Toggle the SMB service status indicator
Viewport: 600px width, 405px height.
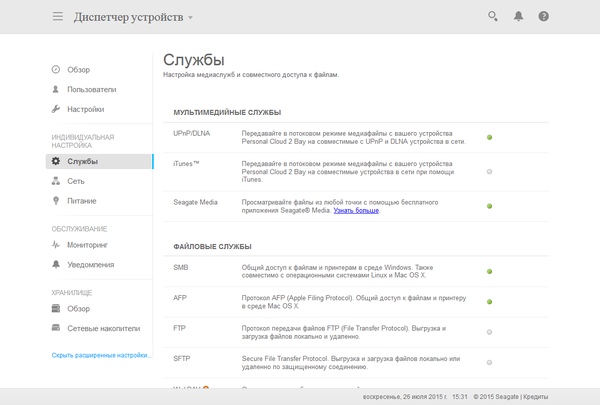pyautogui.click(x=489, y=271)
